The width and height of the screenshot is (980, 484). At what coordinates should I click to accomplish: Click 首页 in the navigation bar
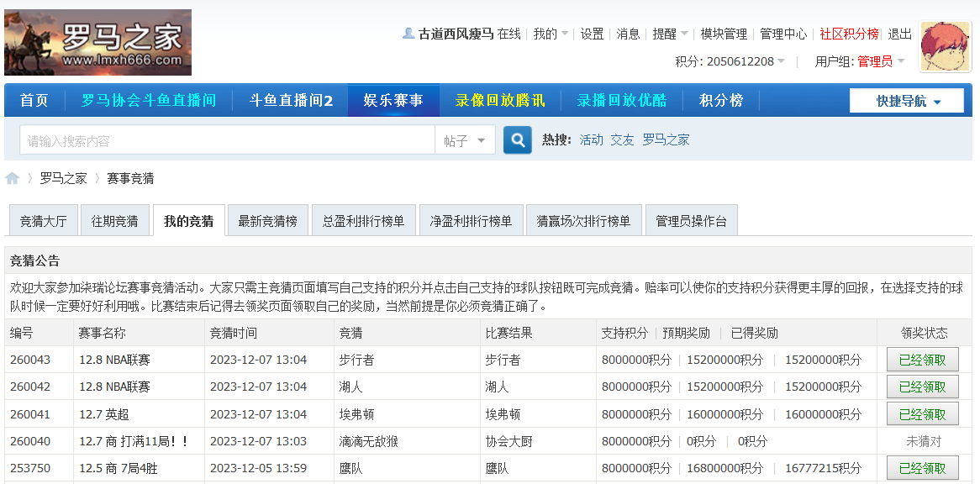34,99
